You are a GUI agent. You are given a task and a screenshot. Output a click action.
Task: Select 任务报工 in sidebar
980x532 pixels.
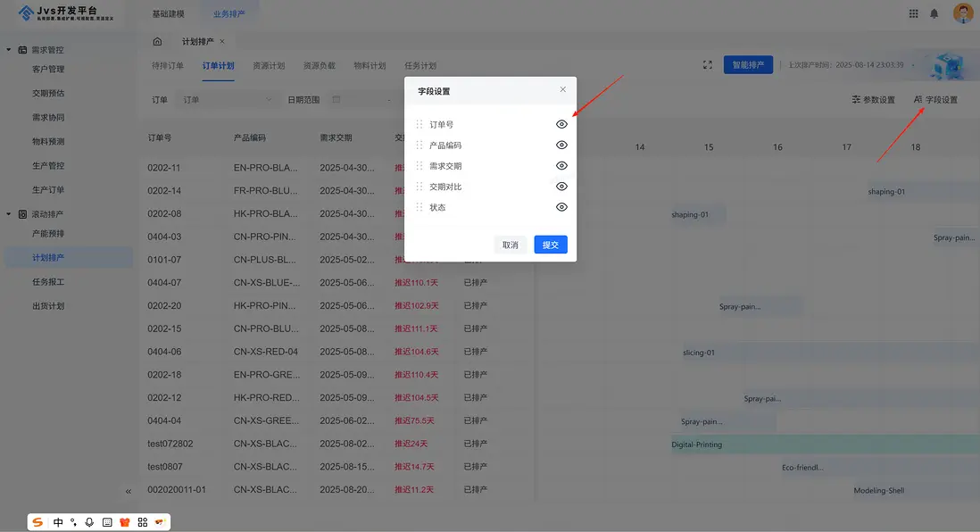point(48,282)
